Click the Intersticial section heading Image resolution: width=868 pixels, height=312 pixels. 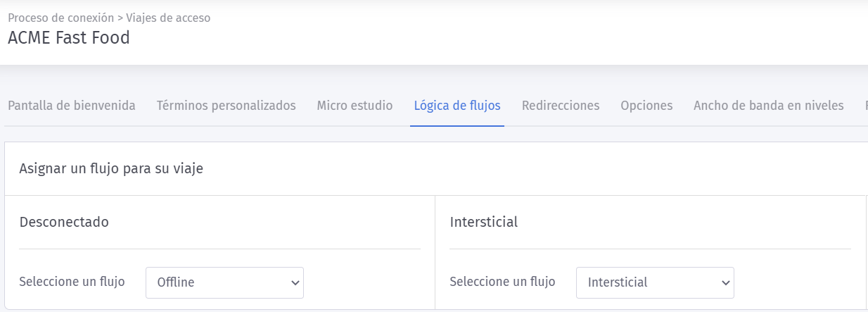pyautogui.click(x=484, y=222)
